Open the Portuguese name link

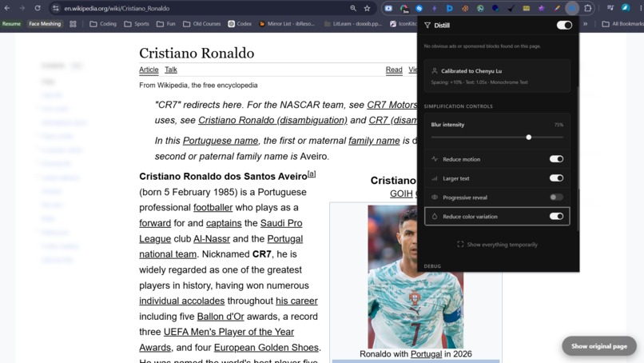221,141
